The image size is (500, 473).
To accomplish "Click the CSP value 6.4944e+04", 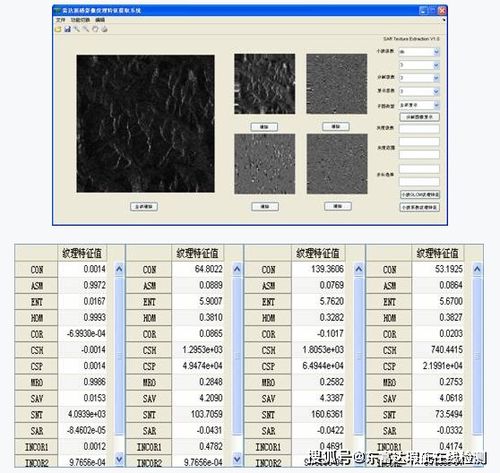I will point(323,366).
